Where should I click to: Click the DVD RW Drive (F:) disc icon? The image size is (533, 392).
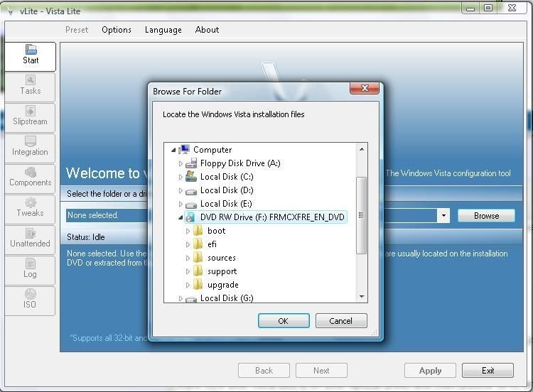click(x=190, y=217)
